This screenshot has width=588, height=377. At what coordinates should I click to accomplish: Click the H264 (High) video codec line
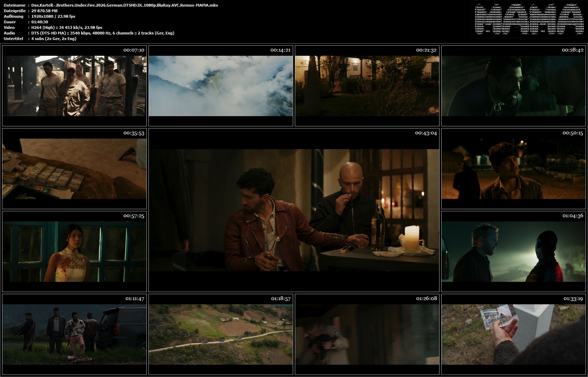pyautogui.click(x=67, y=28)
